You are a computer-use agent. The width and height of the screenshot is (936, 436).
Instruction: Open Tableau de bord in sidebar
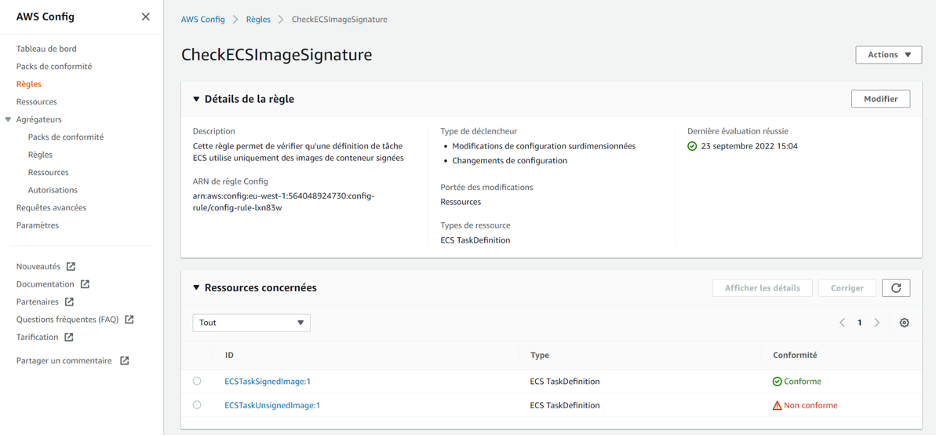coord(46,49)
